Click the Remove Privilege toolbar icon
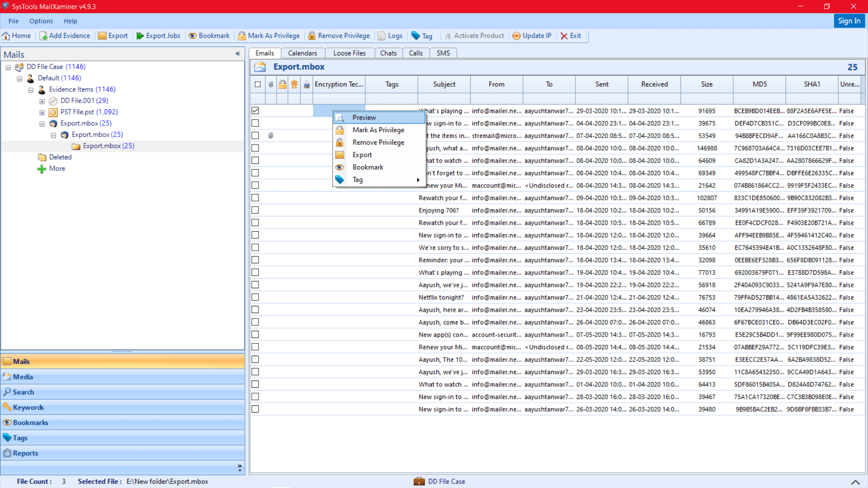This screenshot has width=868, height=488. click(339, 36)
